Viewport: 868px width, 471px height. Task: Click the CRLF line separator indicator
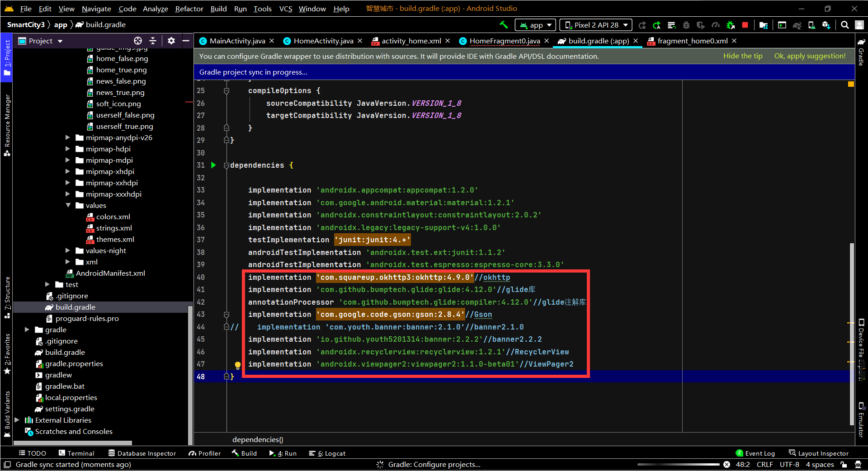click(764, 464)
